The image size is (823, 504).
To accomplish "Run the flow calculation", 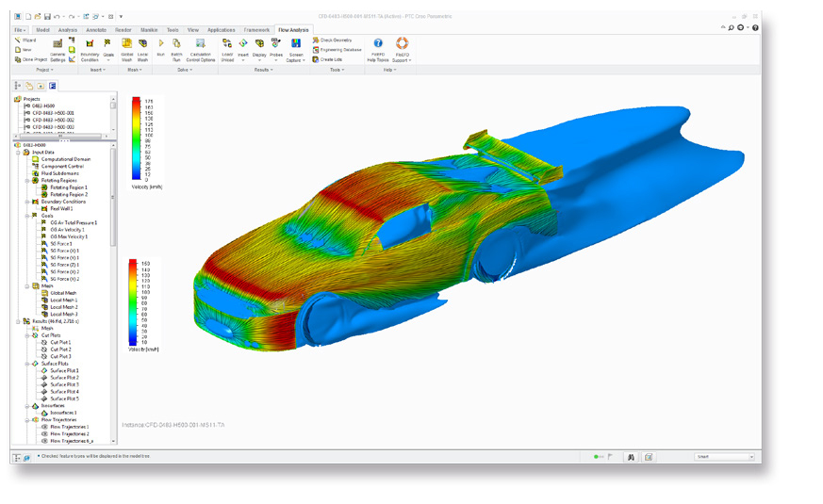I will [160, 47].
